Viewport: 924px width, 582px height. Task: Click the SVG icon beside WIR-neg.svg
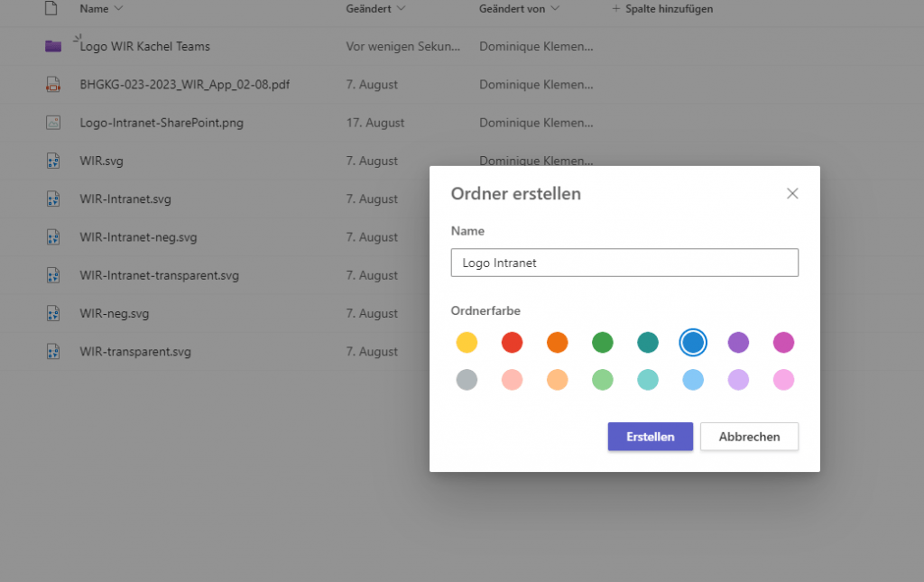52,313
